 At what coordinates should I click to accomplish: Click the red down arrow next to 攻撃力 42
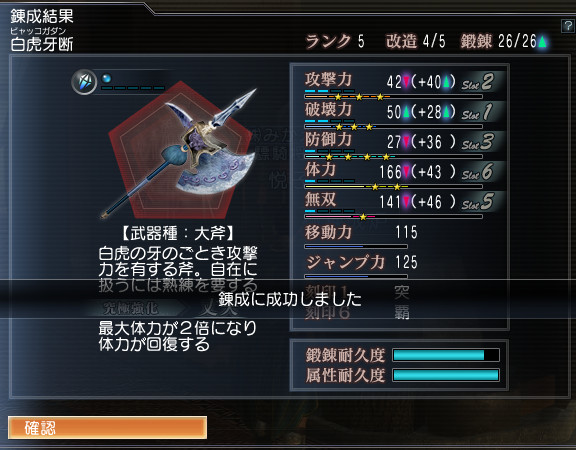click(x=407, y=82)
